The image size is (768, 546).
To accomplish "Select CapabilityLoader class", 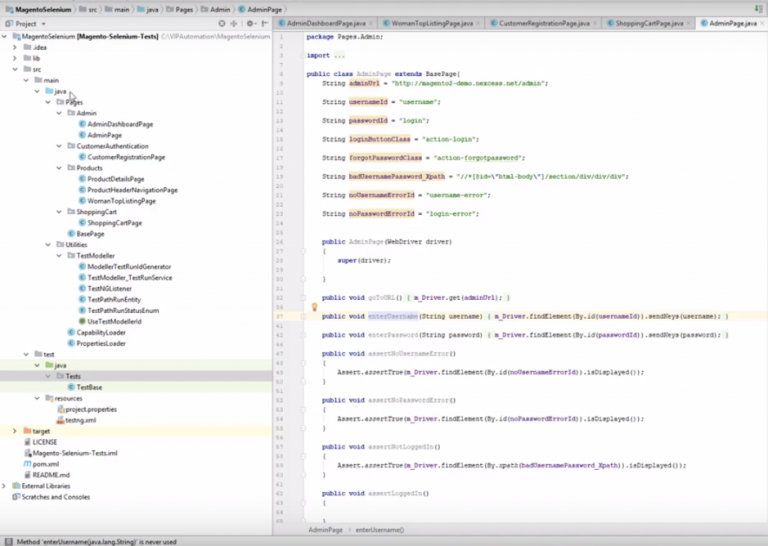I will point(97,332).
